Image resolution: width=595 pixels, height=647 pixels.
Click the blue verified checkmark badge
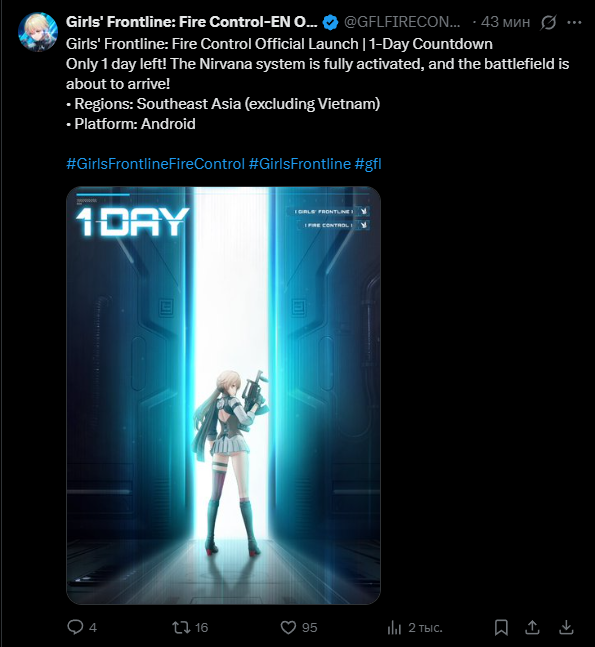click(330, 22)
